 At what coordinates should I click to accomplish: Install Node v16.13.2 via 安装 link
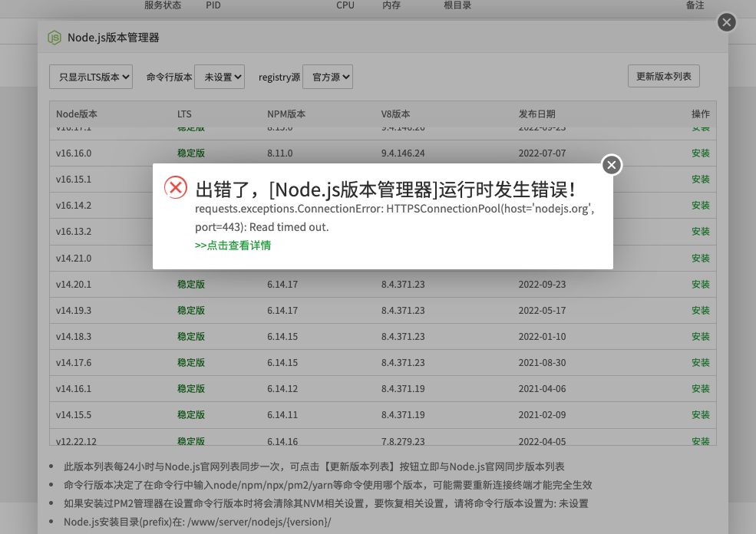[701, 232]
